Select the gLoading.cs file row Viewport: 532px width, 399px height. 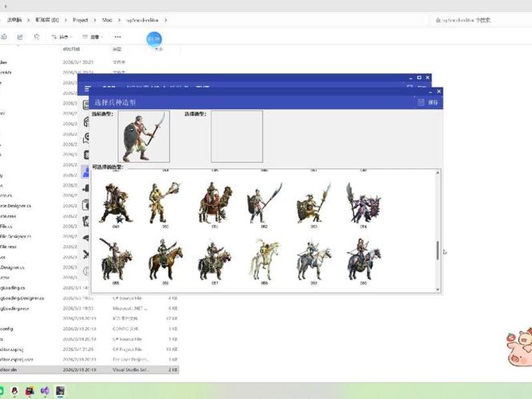coord(89,288)
